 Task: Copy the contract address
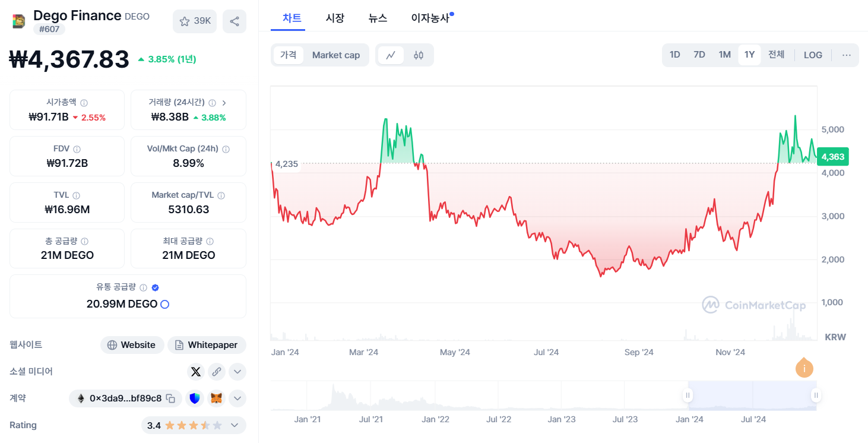tap(171, 398)
